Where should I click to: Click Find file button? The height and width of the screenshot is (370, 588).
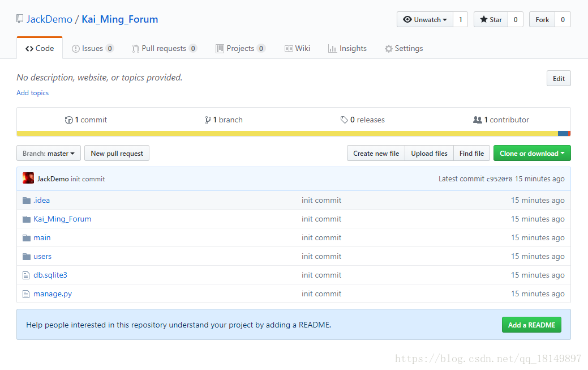[472, 153]
